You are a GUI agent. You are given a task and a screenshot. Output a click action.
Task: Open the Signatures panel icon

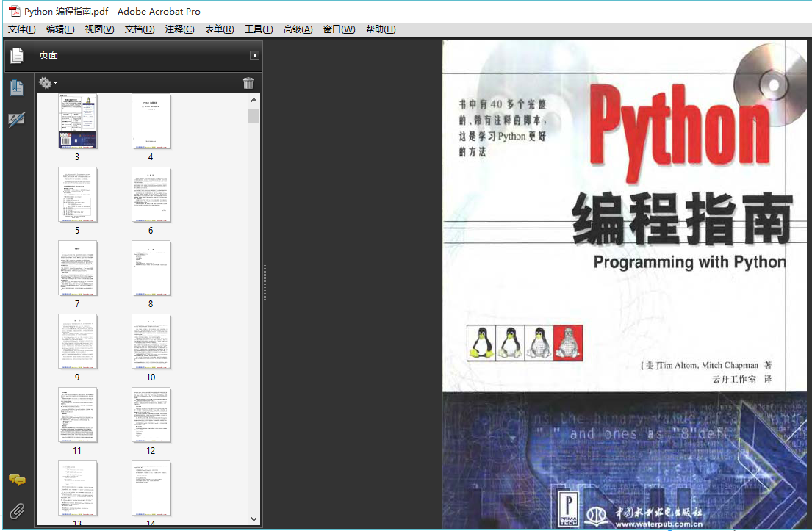(17, 120)
